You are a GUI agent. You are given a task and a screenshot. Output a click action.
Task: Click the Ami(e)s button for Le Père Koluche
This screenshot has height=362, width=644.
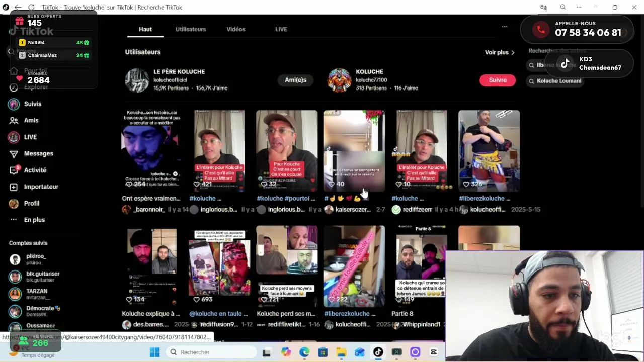(x=295, y=80)
